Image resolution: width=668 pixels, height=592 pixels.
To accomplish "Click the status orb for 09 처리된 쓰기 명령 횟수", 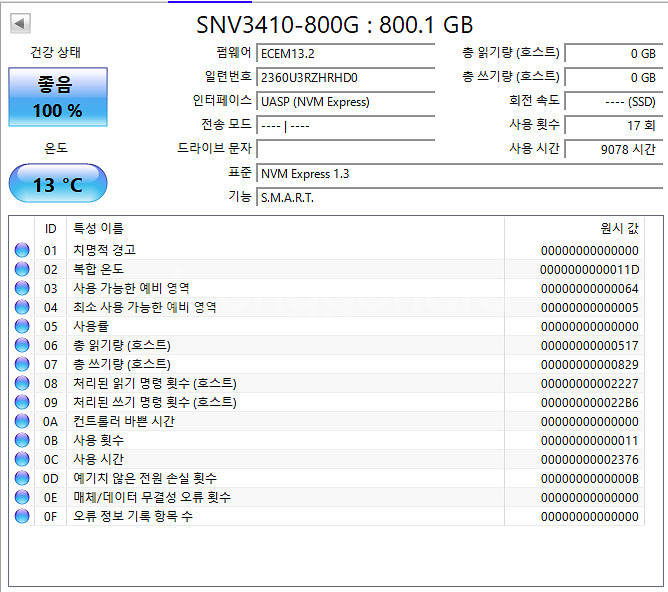I will tap(22, 402).
